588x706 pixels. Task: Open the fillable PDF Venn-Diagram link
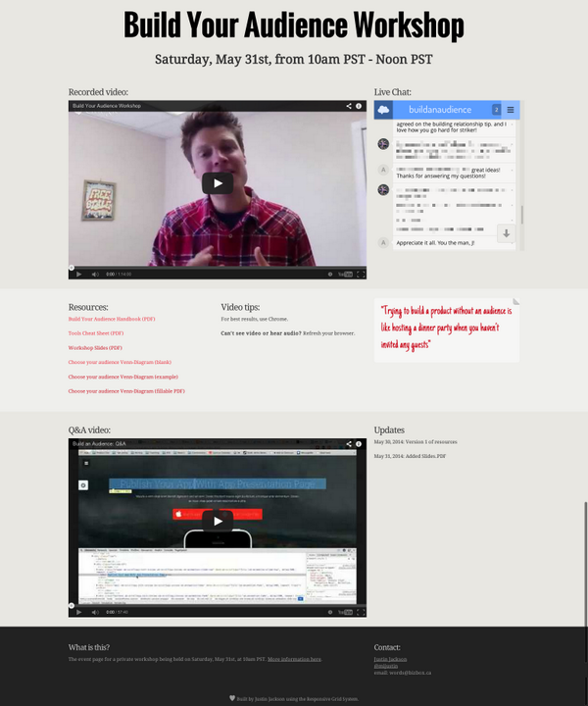[126, 391]
